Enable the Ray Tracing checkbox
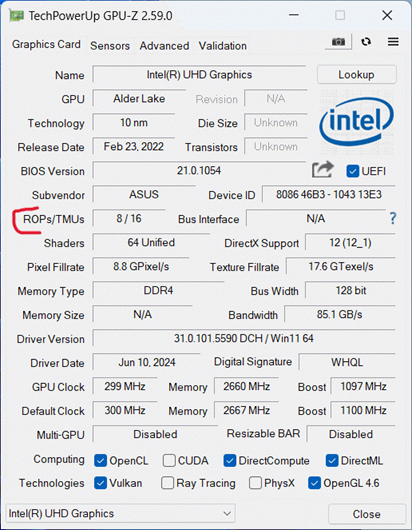 pos(167,483)
